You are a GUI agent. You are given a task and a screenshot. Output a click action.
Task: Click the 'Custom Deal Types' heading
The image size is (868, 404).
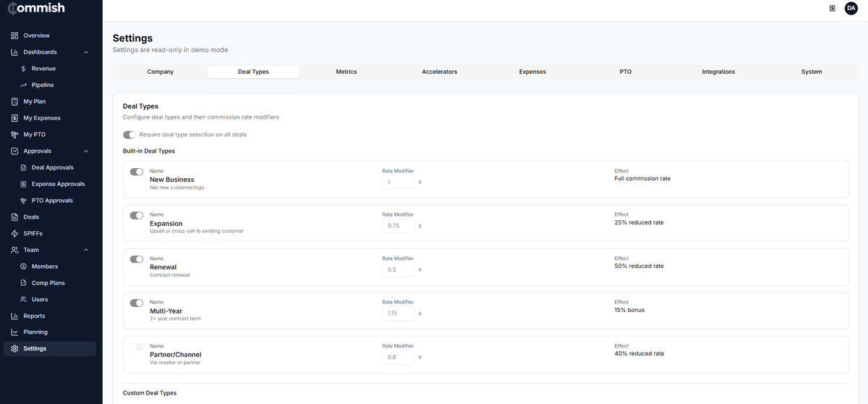click(x=150, y=393)
